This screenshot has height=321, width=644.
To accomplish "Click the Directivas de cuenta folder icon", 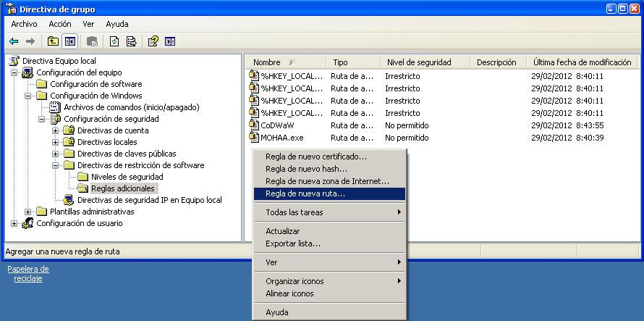I will (69, 130).
